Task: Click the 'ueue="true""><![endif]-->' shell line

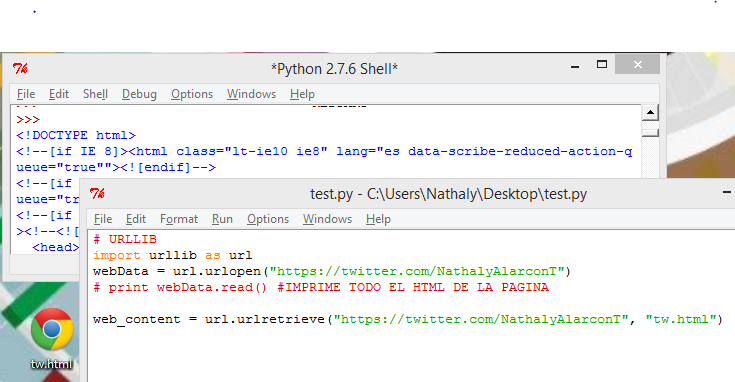Action: [x=116, y=167]
